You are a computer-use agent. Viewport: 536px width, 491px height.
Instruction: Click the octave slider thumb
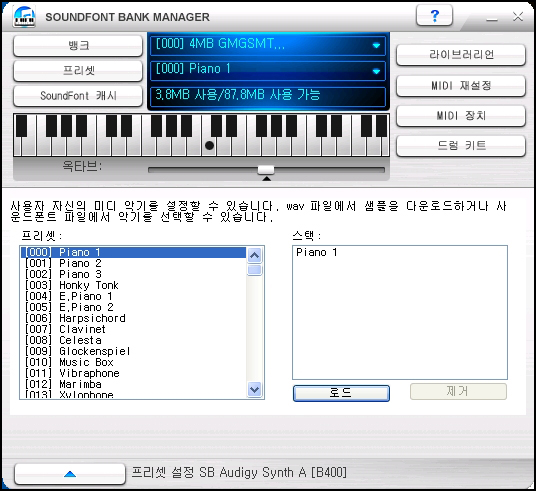coord(266,170)
